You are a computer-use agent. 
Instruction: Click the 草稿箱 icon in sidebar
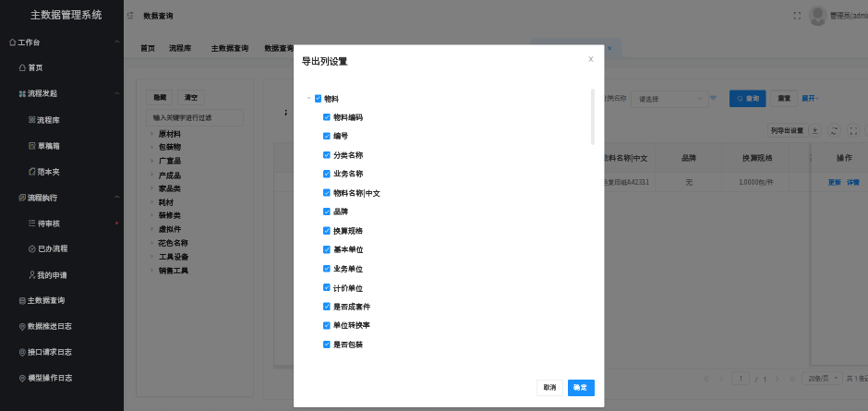(31, 146)
